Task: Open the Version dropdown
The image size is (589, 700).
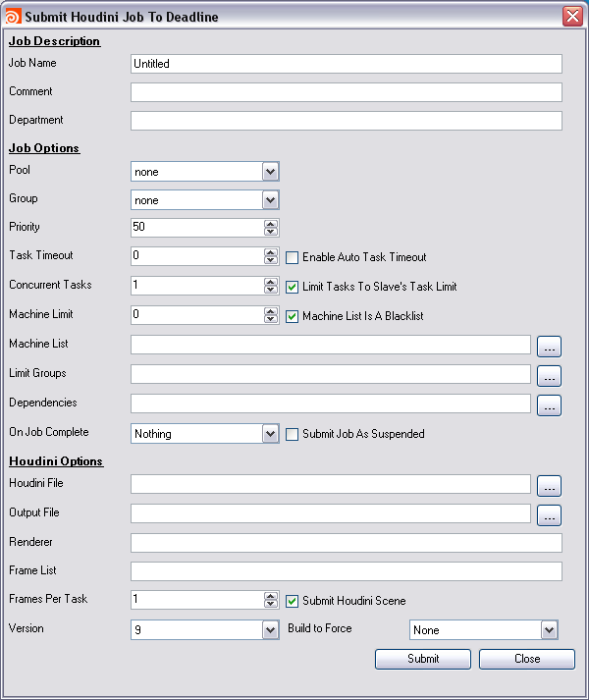Action: (271, 630)
